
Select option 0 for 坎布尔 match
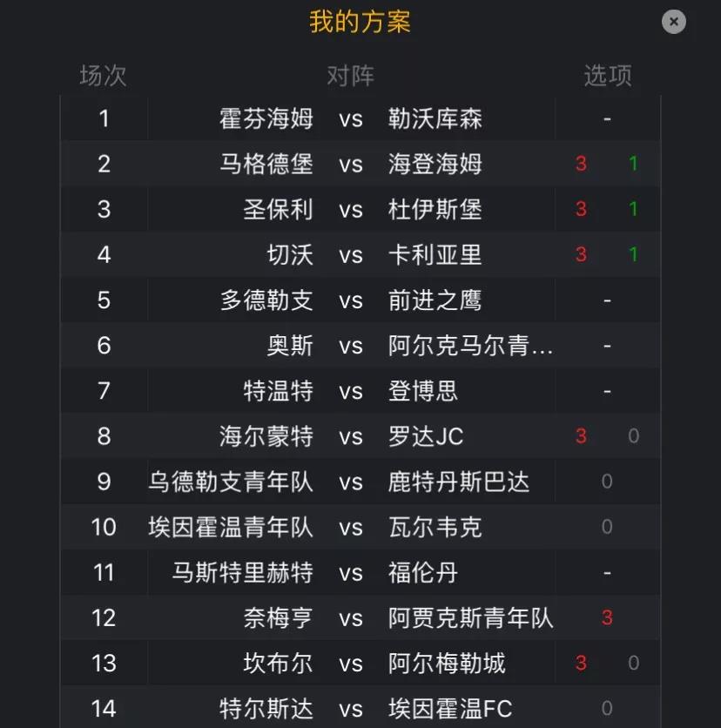pos(633,663)
